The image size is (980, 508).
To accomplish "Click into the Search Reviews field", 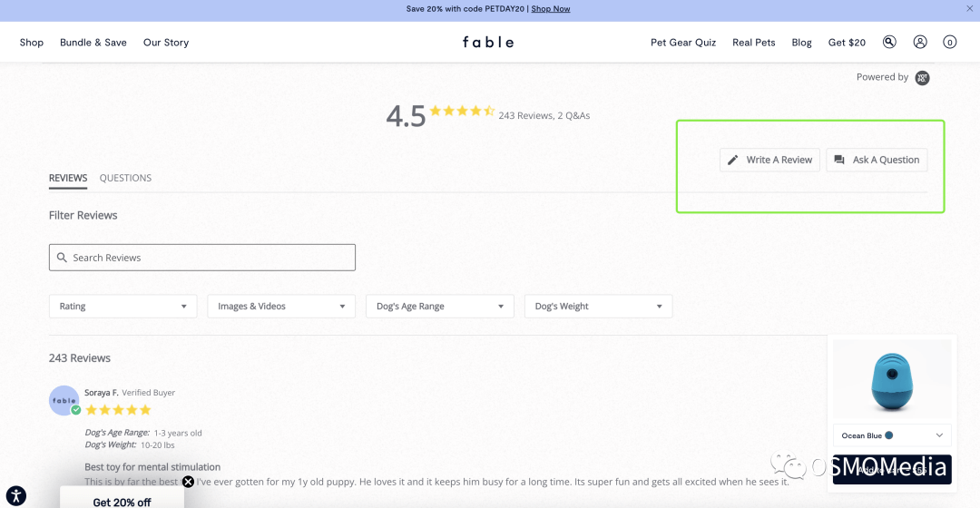I will pos(201,258).
